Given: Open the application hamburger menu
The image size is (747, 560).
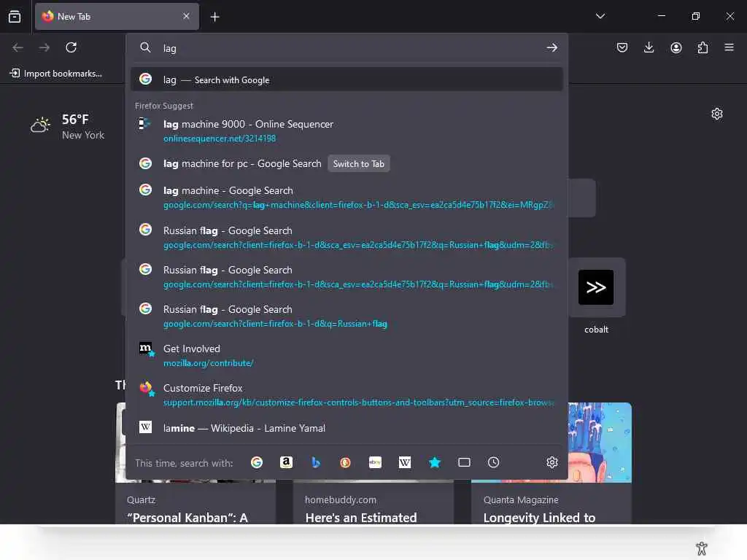Looking at the screenshot, I should click(x=729, y=47).
